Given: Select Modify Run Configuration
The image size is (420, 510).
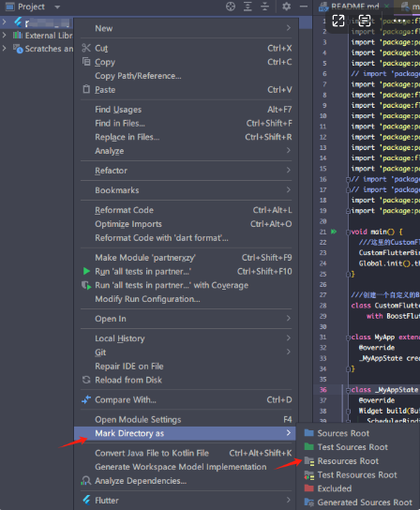Looking at the screenshot, I should point(186,299).
